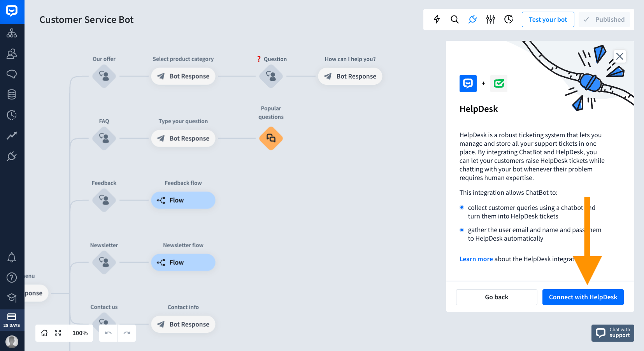Select the Feedback flow Flow block

(183, 200)
